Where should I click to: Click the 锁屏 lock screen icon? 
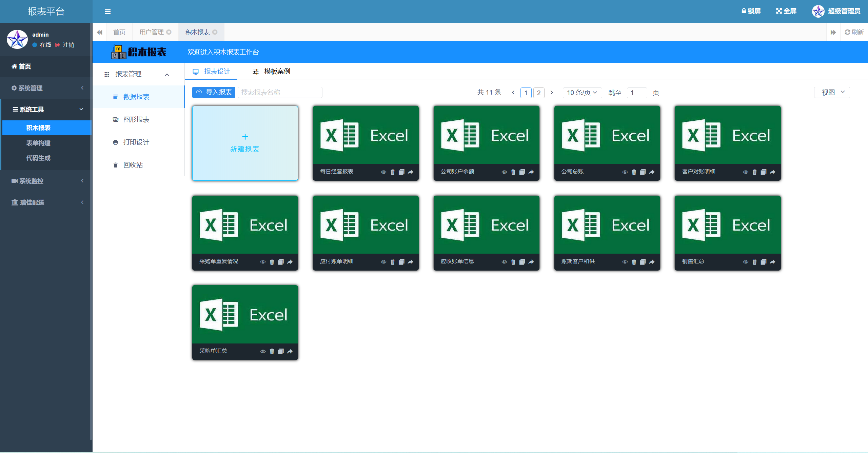click(744, 11)
